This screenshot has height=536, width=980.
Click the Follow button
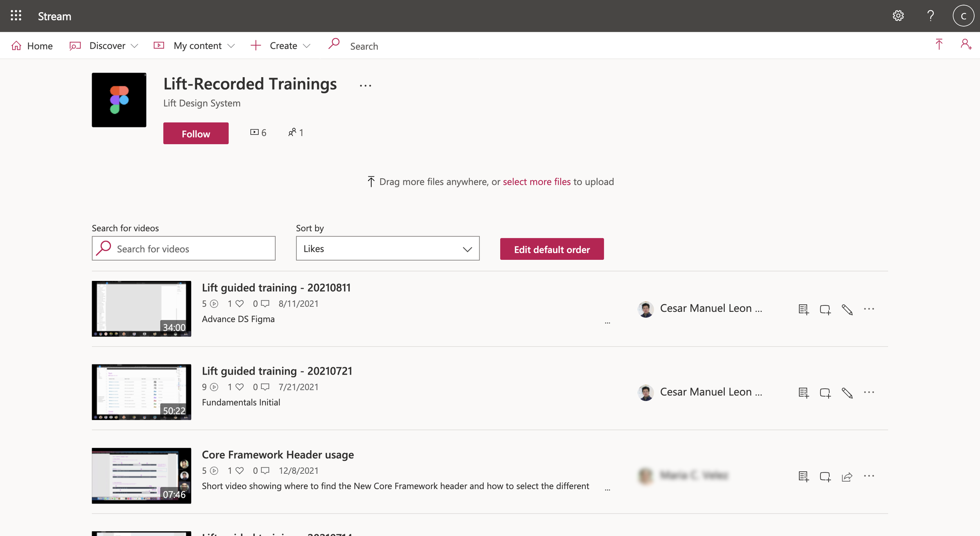(196, 134)
